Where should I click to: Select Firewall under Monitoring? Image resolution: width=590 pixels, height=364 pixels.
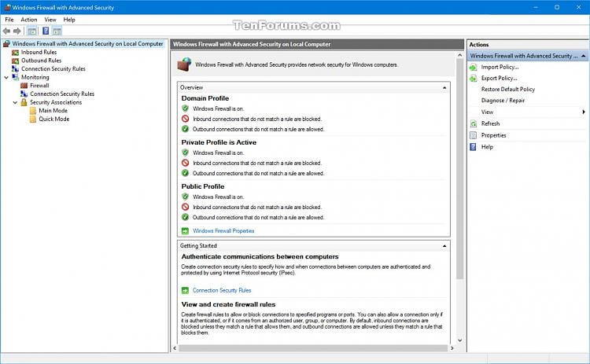tap(39, 86)
